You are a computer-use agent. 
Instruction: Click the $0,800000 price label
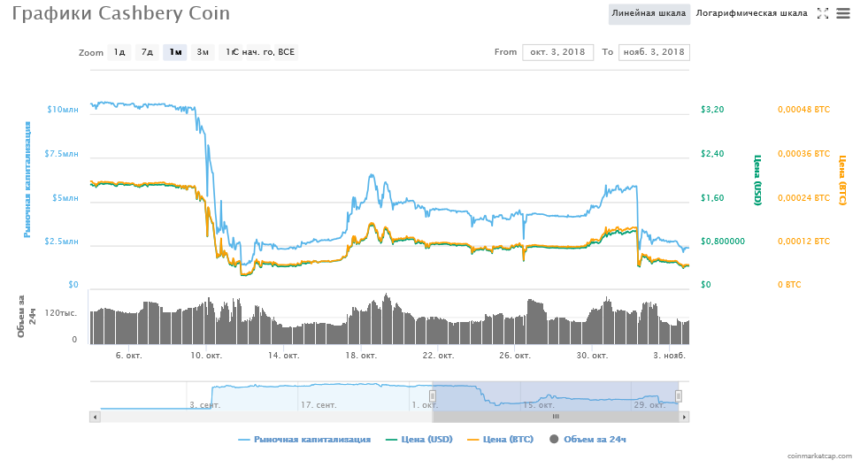[x=722, y=242]
